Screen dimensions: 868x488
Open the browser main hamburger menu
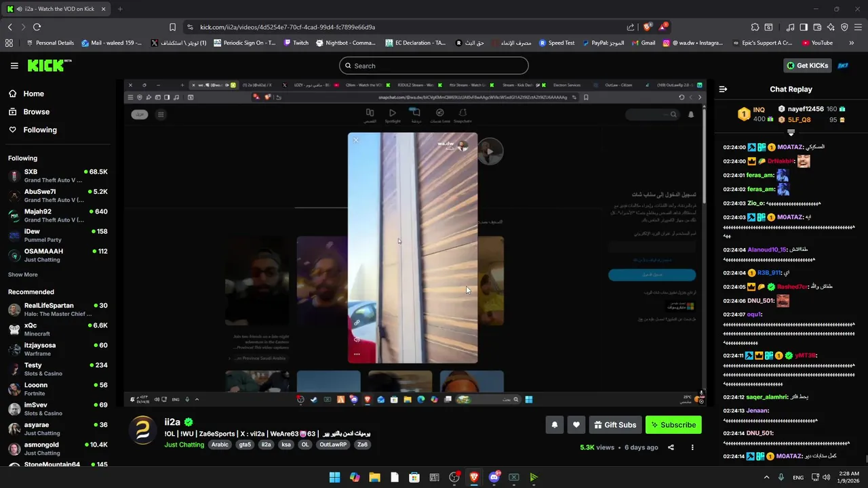[x=858, y=27]
